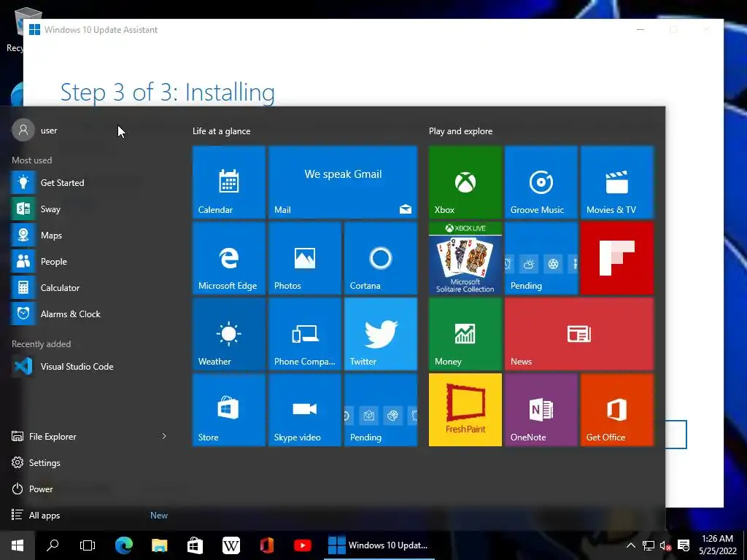Launch Visual Studio Code from Recently added

(90, 366)
